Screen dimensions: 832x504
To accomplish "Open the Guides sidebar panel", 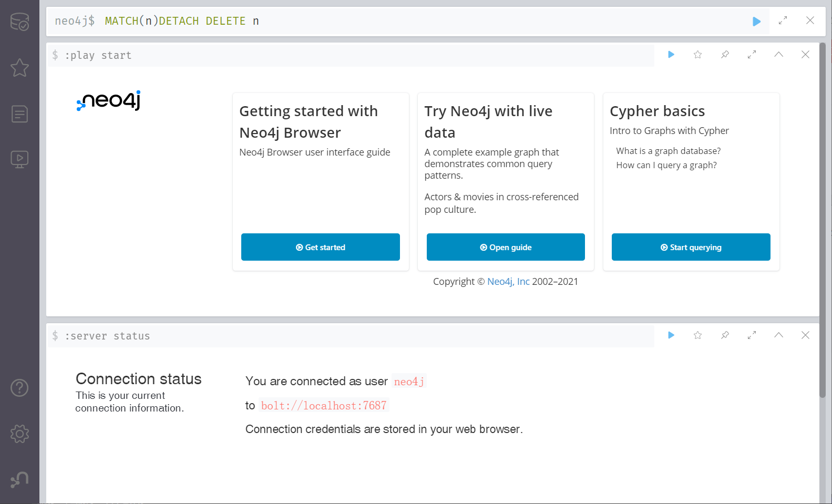I will (x=19, y=159).
